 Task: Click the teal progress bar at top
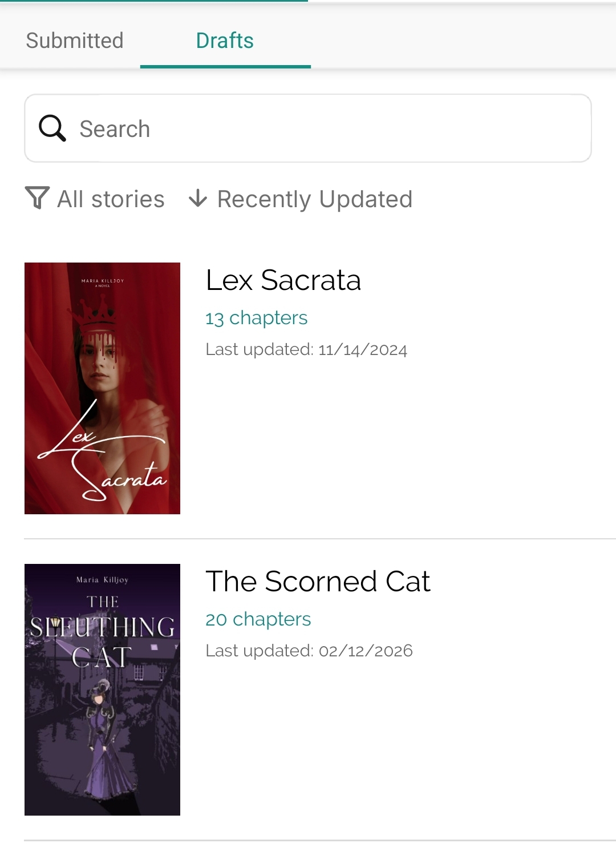[154, 1]
